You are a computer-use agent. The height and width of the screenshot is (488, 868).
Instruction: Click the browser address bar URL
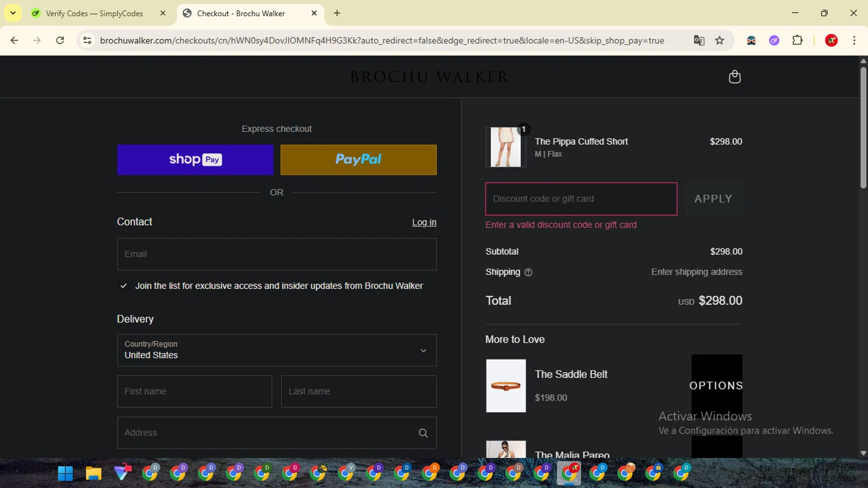pyautogui.click(x=382, y=41)
